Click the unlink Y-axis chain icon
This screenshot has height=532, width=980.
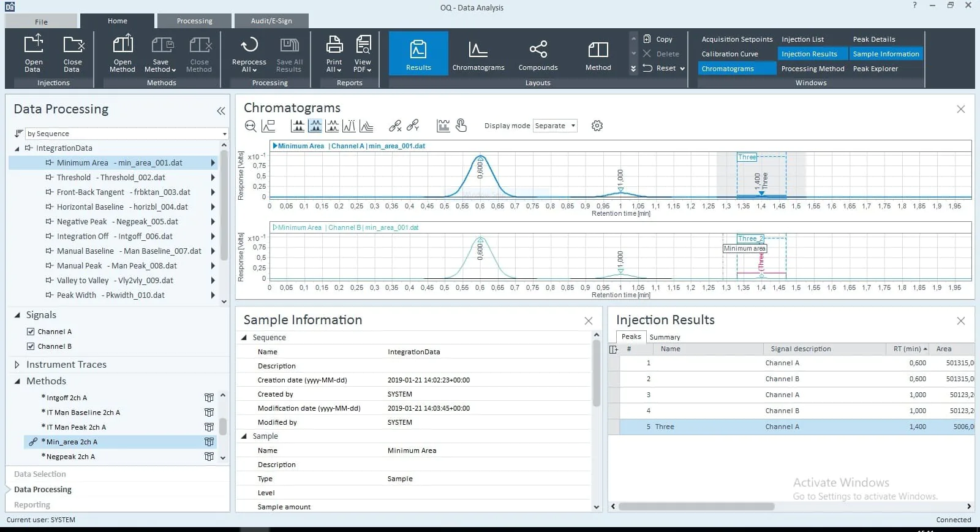tap(413, 126)
